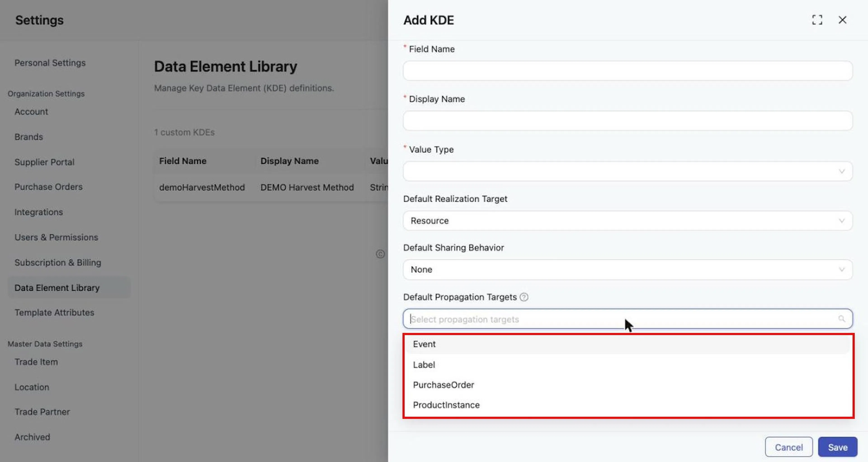
Task: Choose Event from propagation targets list
Action: [628, 344]
